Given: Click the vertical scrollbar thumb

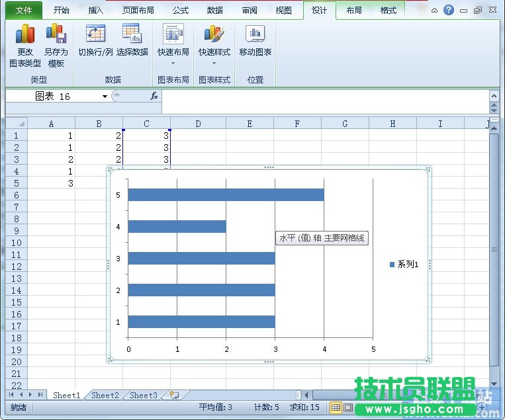Looking at the screenshot, I should click(x=494, y=249).
